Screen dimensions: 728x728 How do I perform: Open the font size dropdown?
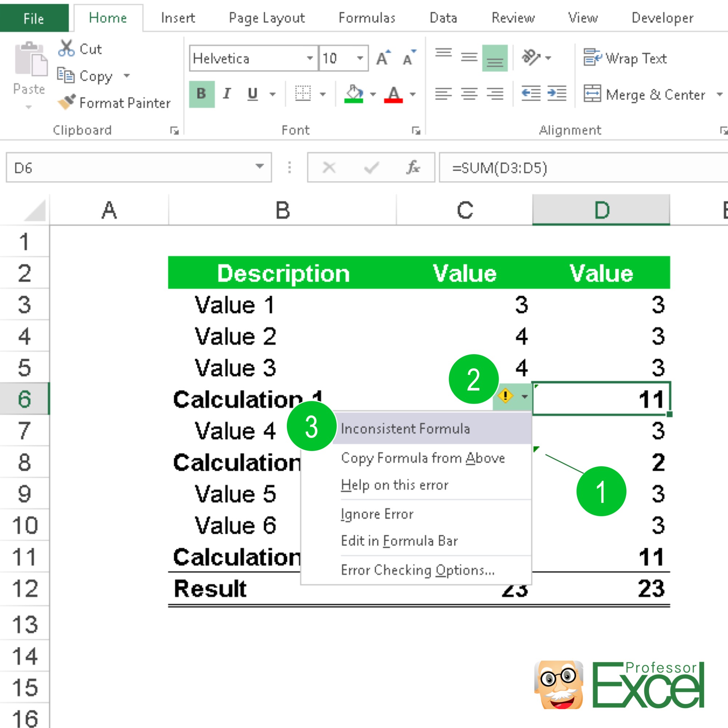click(360, 58)
